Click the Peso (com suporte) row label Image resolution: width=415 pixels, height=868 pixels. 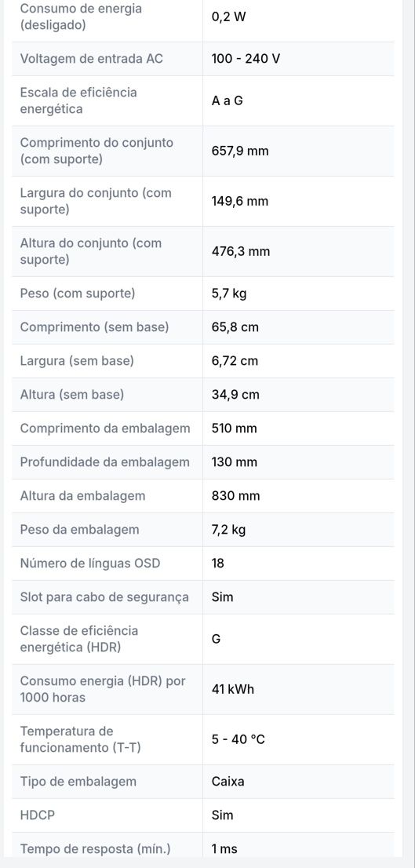point(78,294)
